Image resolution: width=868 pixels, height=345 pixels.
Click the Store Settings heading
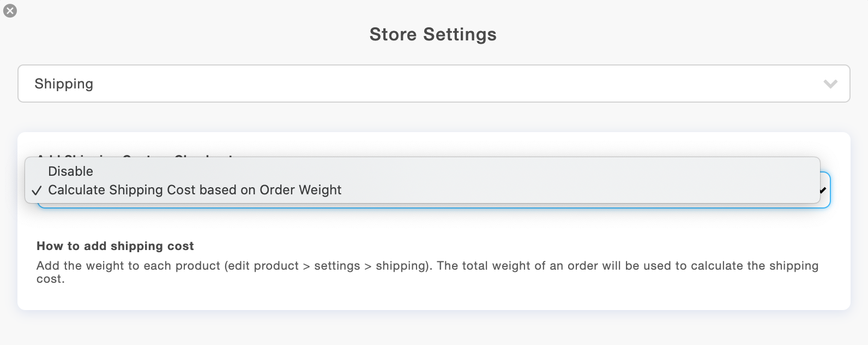coord(433,34)
